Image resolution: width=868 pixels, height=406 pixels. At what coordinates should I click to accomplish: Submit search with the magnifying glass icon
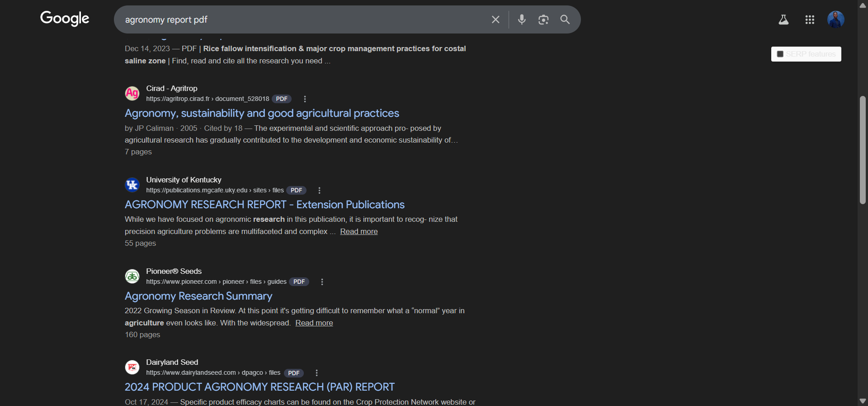pyautogui.click(x=565, y=19)
